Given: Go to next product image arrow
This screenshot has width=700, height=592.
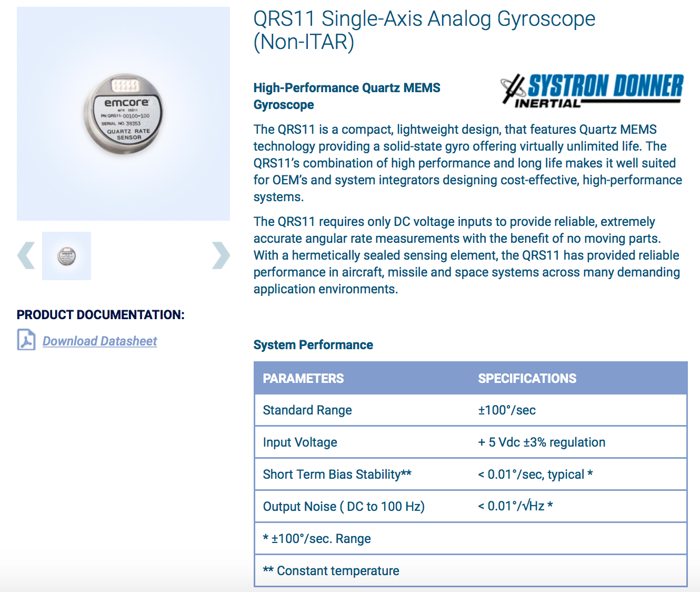Looking at the screenshot, I should tap(221, 255).
